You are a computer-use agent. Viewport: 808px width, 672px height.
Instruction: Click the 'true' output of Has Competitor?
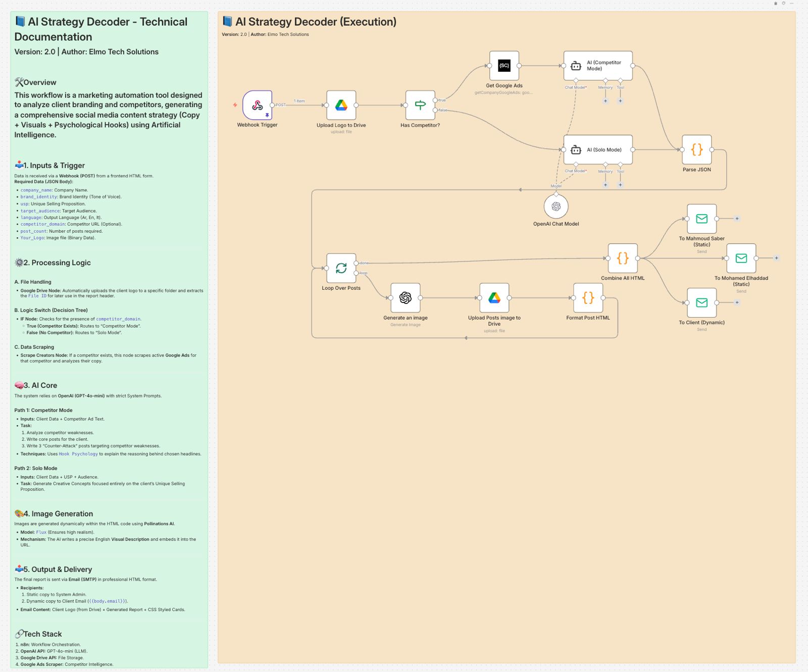click(x=435, y=100)
